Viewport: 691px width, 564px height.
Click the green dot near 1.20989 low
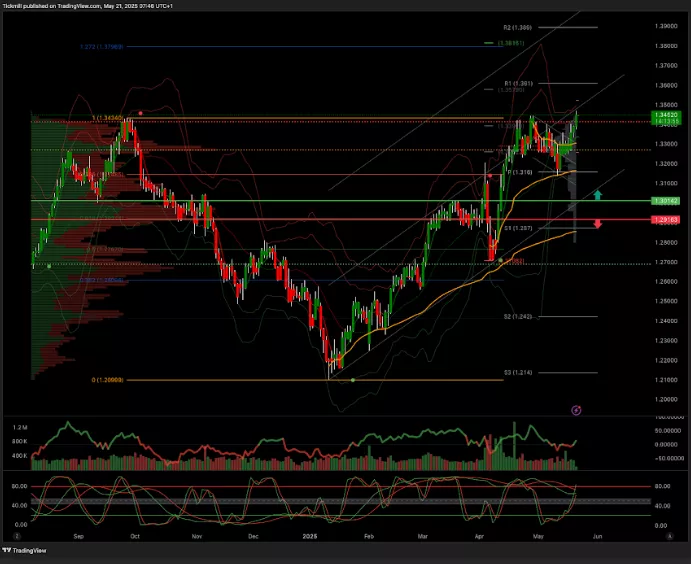coord(353,380)
